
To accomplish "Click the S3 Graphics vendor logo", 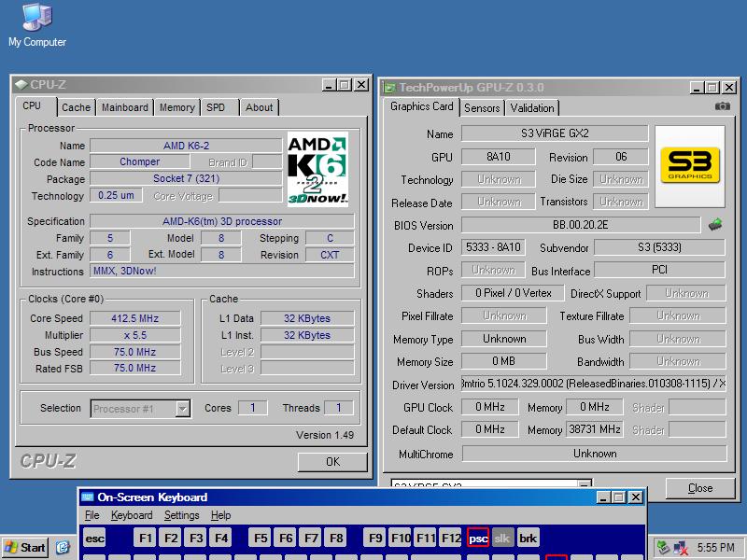I will tap(689, 166).
